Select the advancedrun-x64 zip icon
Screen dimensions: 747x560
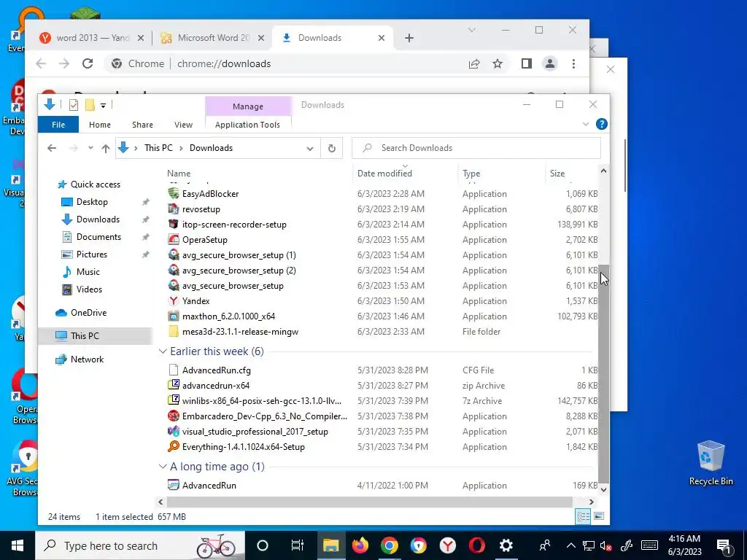coord(174,385)
